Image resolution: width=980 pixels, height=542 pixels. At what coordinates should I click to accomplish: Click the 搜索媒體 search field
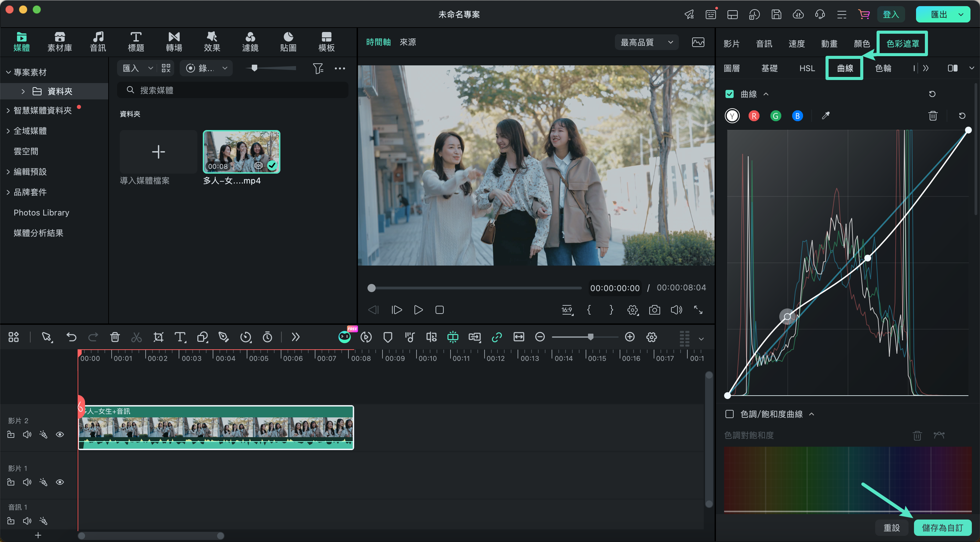[x=232, y=90]
